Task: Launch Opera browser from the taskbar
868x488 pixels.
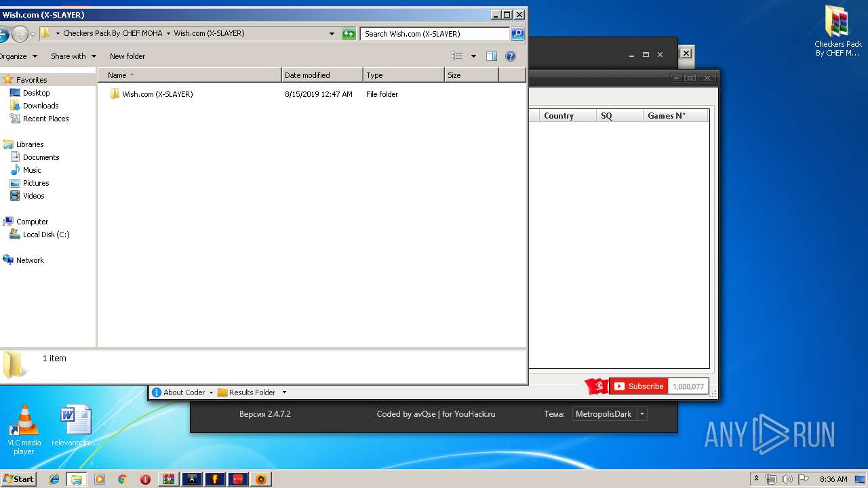Action: [145, 479]
